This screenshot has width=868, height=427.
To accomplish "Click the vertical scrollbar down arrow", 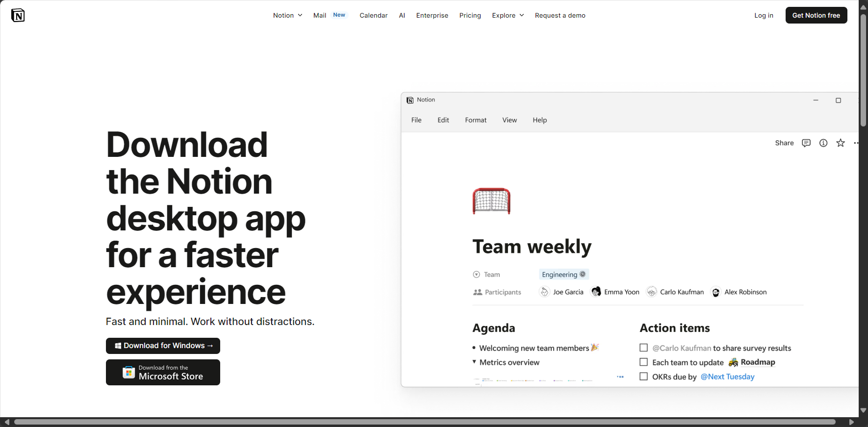I will (x=863, y=410).
